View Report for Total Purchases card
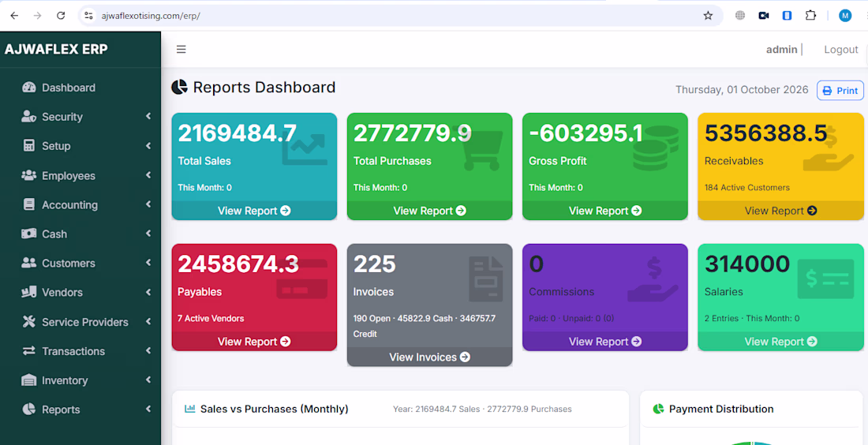868x445 pixels. pos(429,211)
